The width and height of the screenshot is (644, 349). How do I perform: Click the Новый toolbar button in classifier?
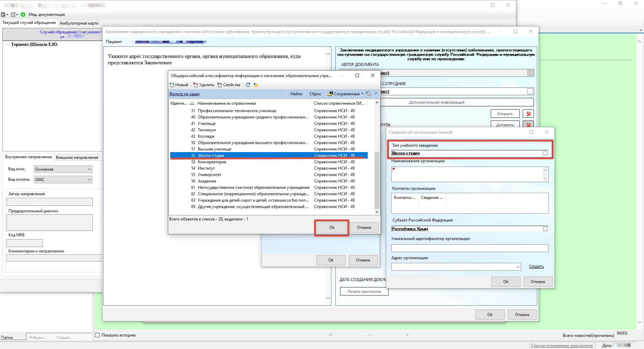(179, 85)
